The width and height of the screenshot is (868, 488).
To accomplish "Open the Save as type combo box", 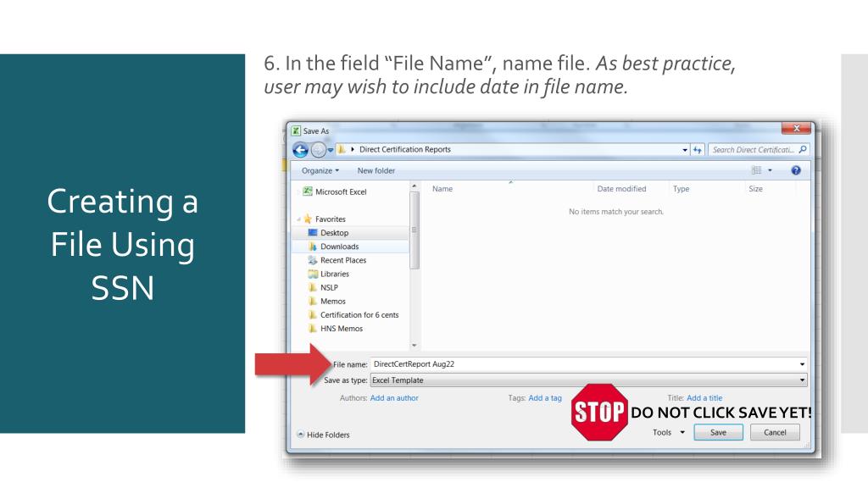I will pos(588,380).
